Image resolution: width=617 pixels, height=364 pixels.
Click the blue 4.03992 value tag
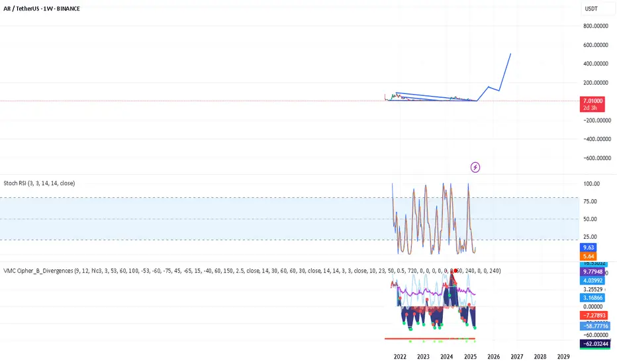point(593,281)
